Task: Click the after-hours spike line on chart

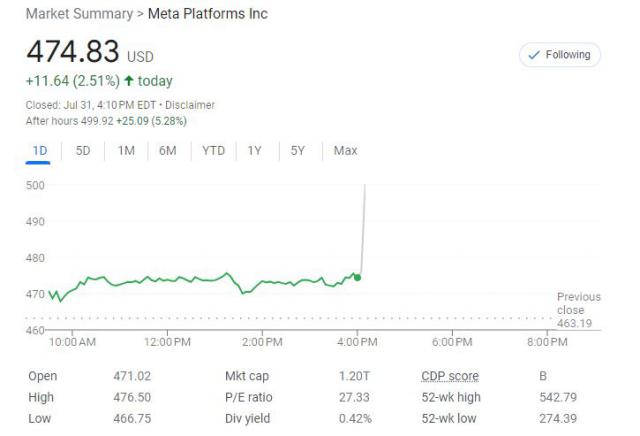Action: click(x=361, y=230)
